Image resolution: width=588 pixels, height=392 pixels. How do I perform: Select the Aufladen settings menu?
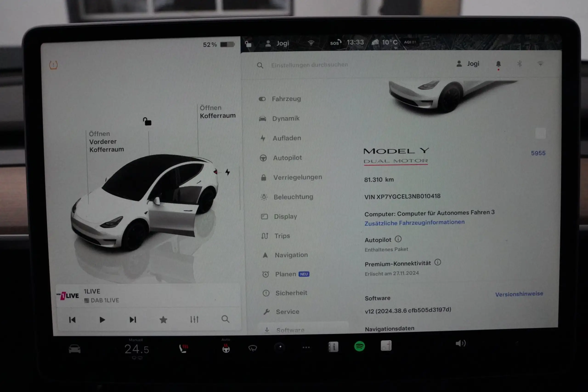280,138
